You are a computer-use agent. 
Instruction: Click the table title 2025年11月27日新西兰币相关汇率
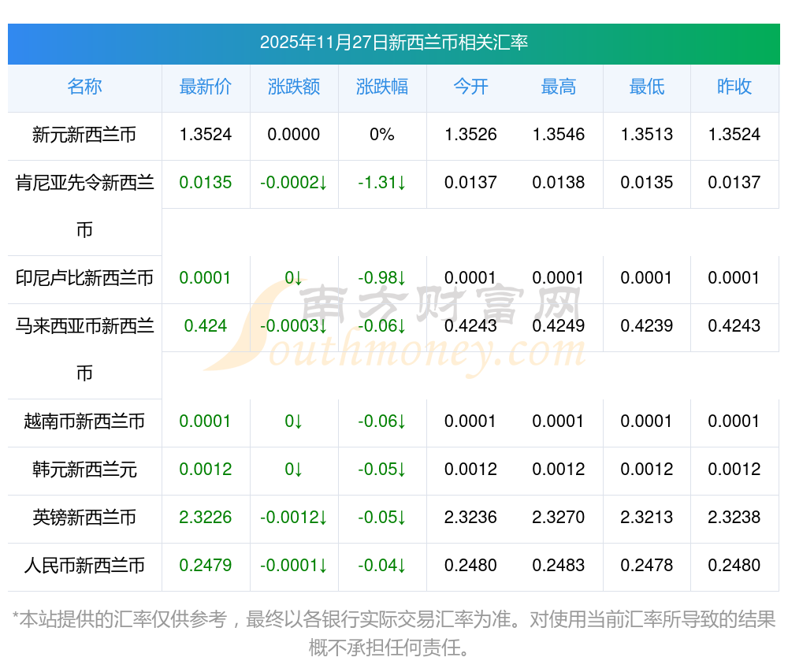pyautogui.click(x=393, y=43)
